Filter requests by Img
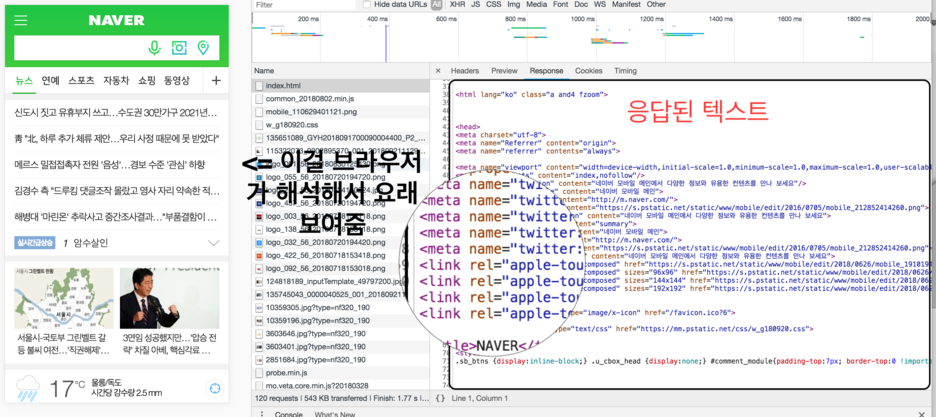 pos(513,4)
